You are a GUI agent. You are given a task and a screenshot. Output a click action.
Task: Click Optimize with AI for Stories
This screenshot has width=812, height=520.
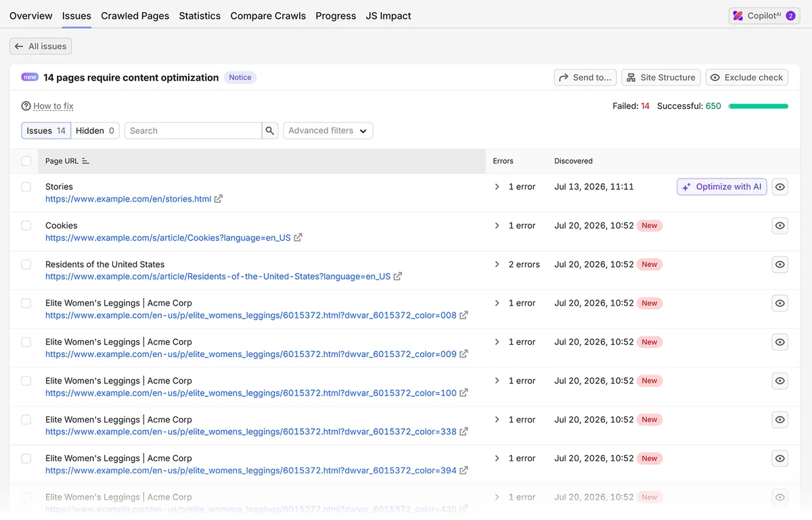[x=722, y=187]
